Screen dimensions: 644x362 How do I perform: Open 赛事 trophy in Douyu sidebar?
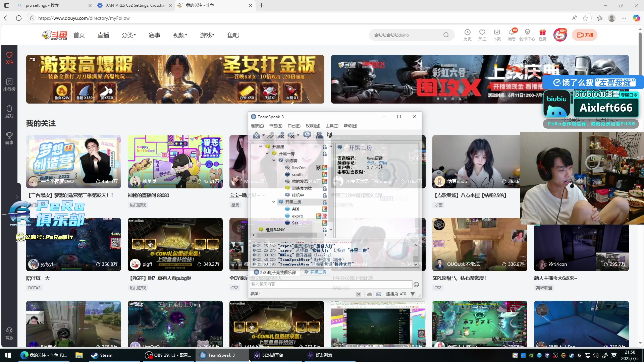point(9,138)
